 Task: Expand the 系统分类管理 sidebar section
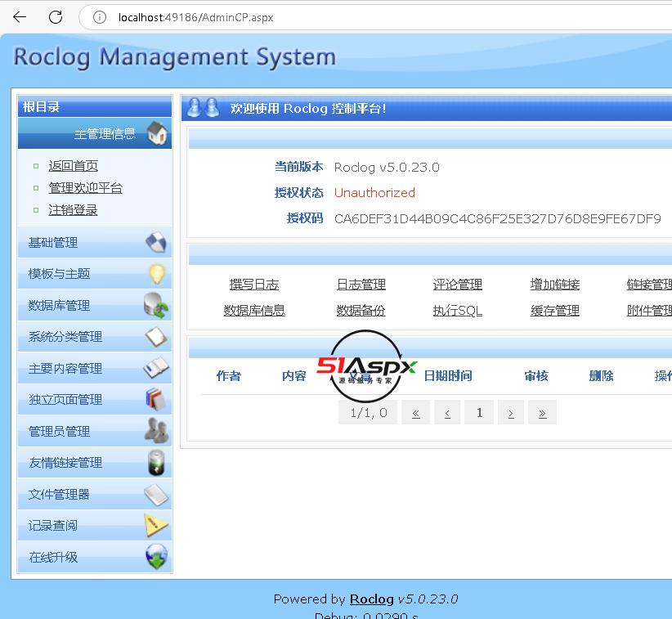95,337
